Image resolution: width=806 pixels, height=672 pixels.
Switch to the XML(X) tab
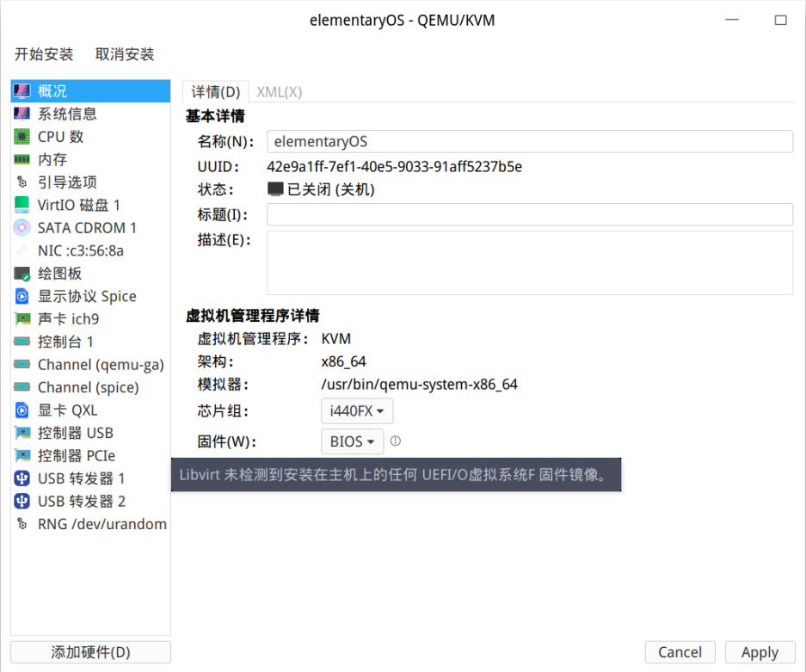click(279, 92)
